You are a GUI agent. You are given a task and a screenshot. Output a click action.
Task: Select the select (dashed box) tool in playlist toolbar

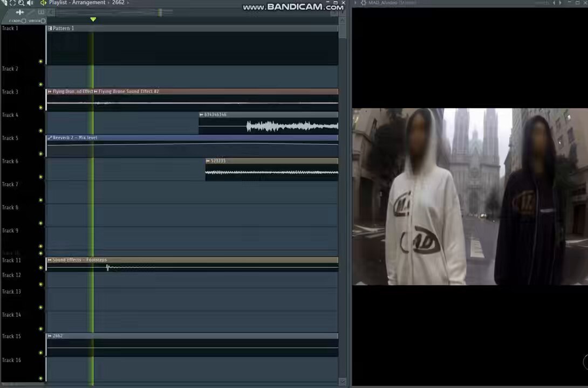click(x=12, y=3)
